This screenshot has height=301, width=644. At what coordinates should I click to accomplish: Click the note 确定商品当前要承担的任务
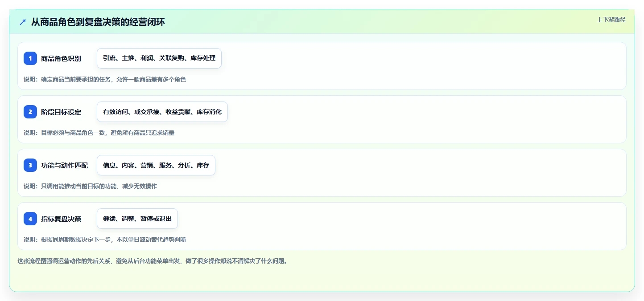point(76,79)
